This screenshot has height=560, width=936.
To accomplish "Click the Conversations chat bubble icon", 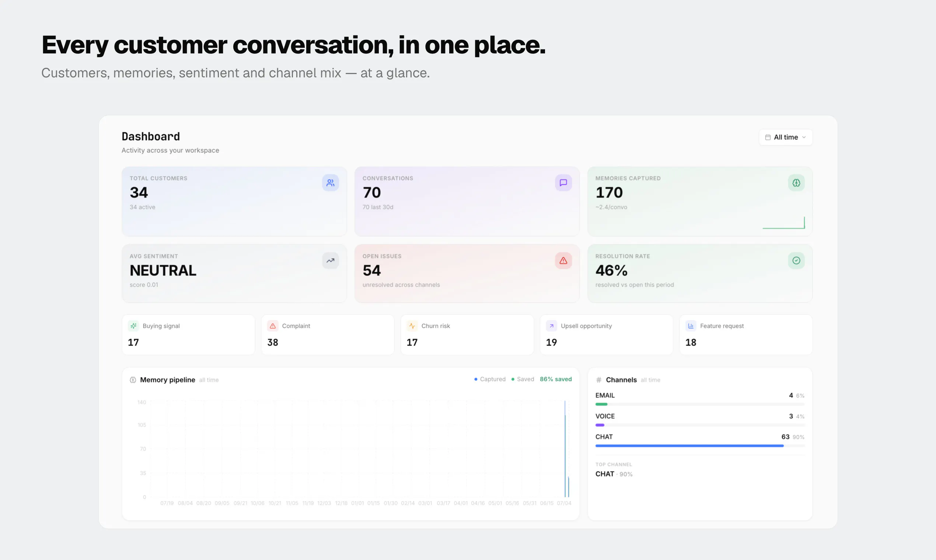I will tap(563, 183).
